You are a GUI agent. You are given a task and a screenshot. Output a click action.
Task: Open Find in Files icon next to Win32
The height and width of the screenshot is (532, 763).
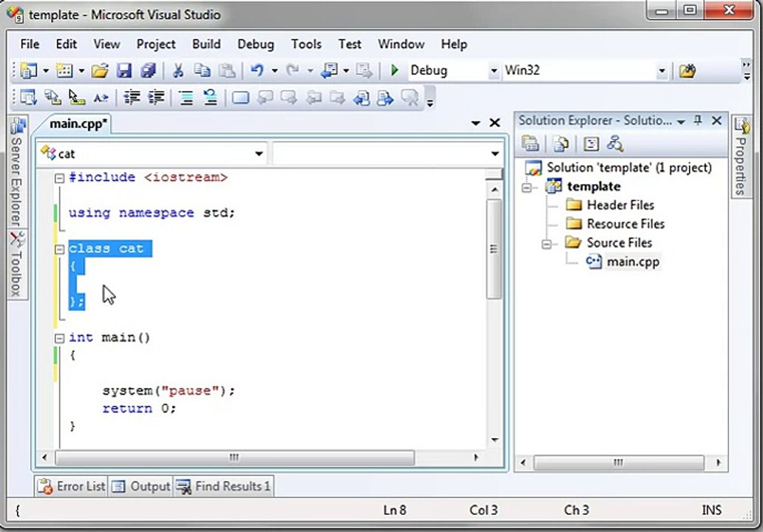[x=687, y=71]
